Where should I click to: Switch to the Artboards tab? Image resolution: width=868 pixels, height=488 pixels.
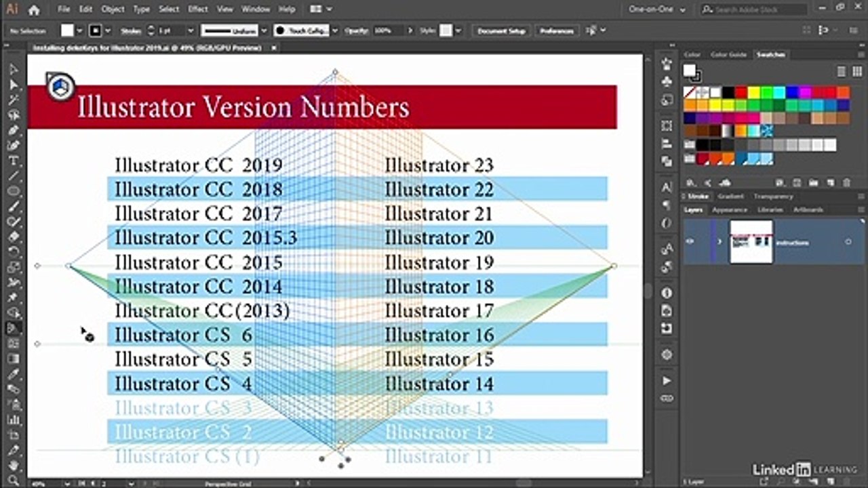[808, 210]
